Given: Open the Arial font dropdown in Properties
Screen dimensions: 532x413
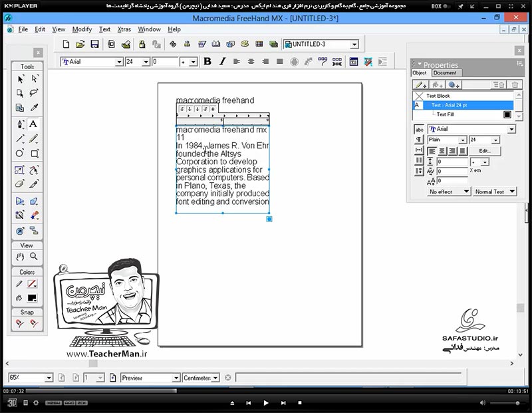Looking at the screenshot, I should (511, 129).
